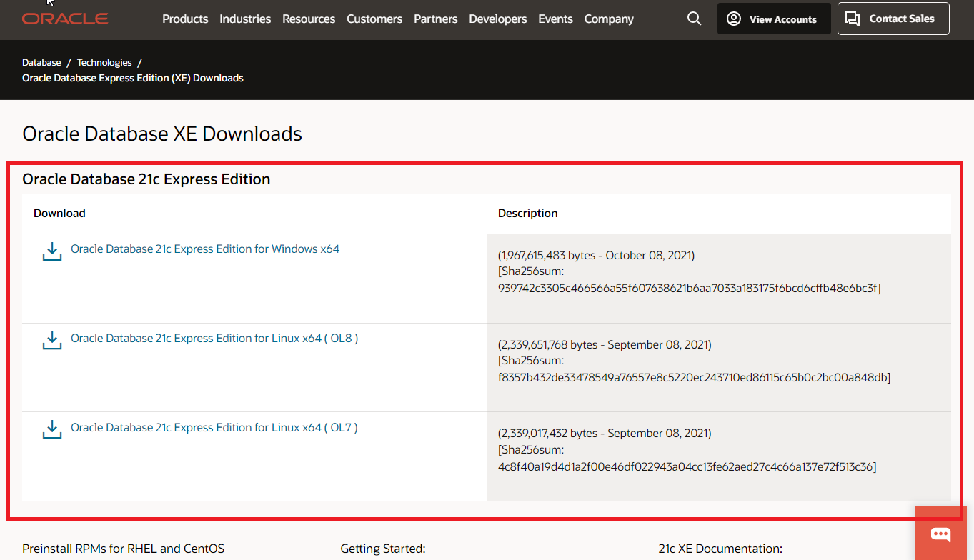Go to the Technologies breadcrumb

[x=104, y=63]
